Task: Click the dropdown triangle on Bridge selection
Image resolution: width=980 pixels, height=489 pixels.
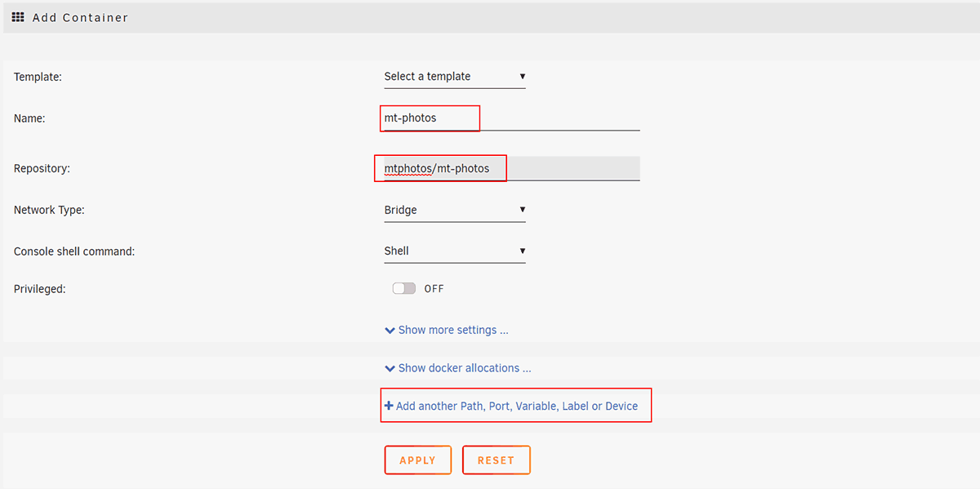Action: pos(522,210)
